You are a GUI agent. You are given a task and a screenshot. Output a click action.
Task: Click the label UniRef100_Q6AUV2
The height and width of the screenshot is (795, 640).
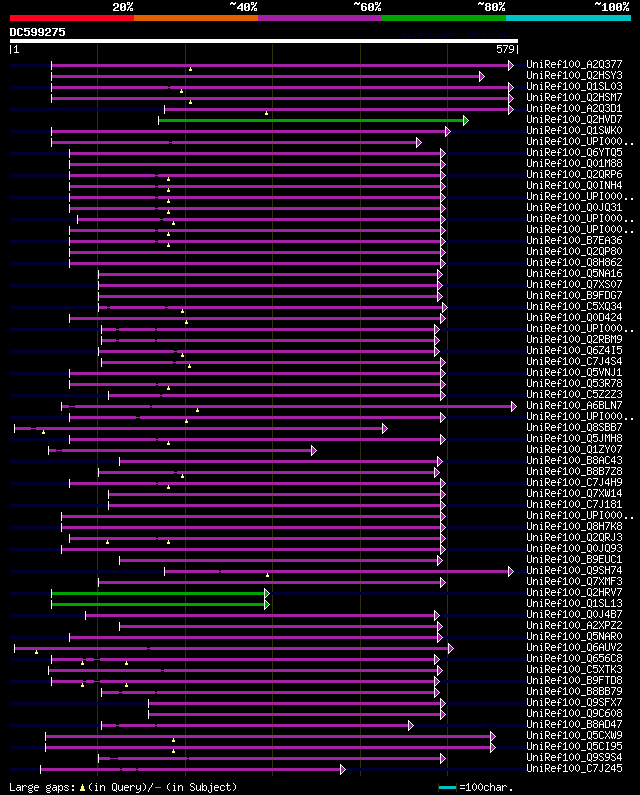click(x=574, y=647)
